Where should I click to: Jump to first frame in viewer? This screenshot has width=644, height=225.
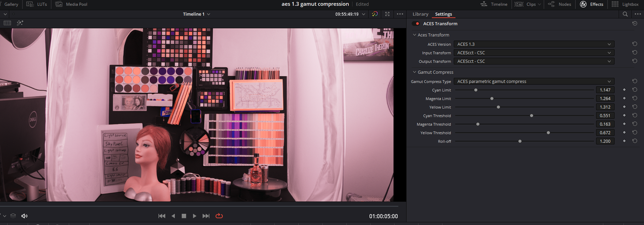click(x=162, y=216)
